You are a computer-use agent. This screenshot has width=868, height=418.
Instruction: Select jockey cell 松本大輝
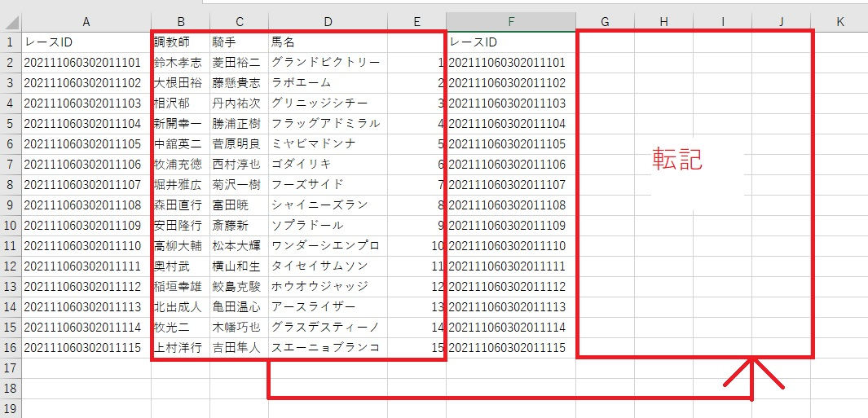(x=239, y=246)
